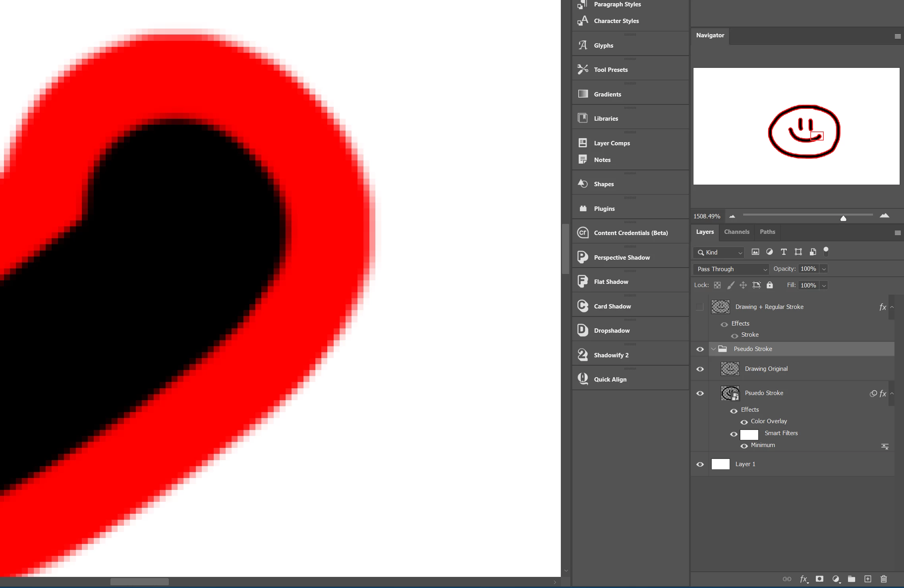Click the lock all padlock icon
904x588 pixels.
tap(770, 285)
